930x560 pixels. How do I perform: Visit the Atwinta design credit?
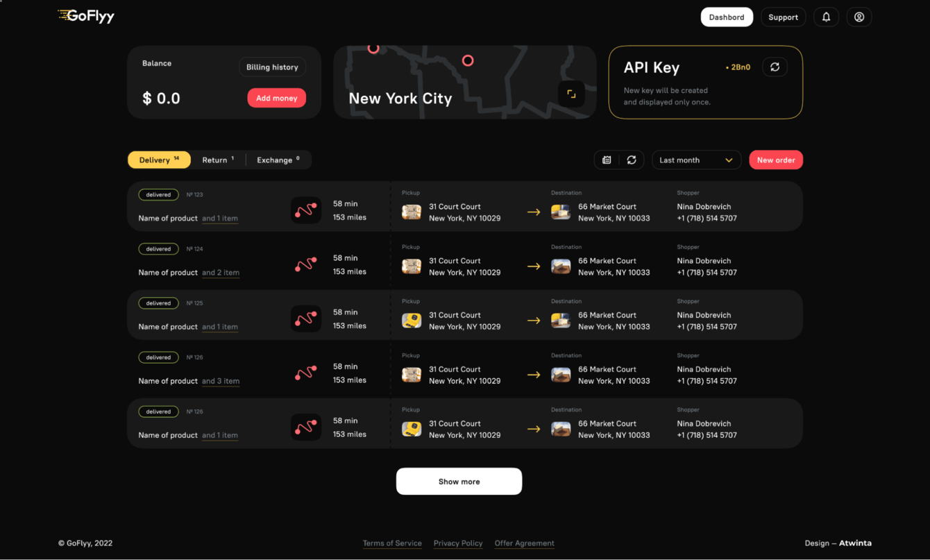[855, 543]
